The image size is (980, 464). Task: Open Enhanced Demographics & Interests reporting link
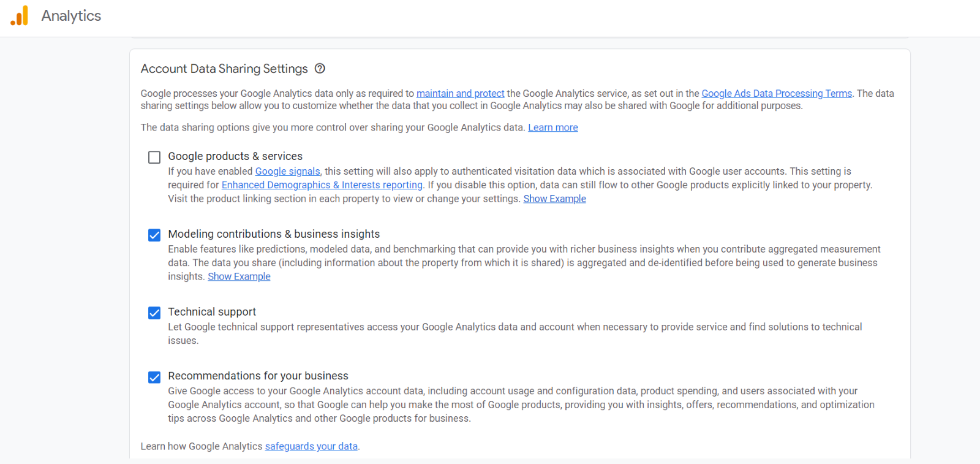pos(322,185)
